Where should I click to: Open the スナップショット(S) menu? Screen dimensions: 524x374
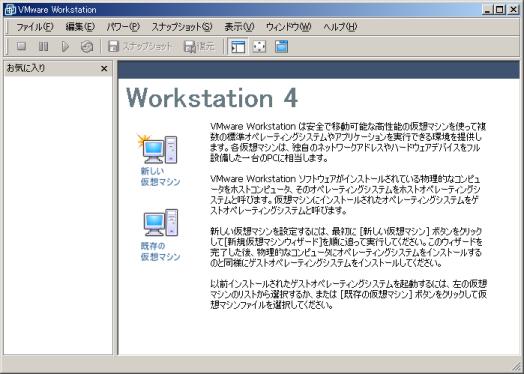click(182, 27)
